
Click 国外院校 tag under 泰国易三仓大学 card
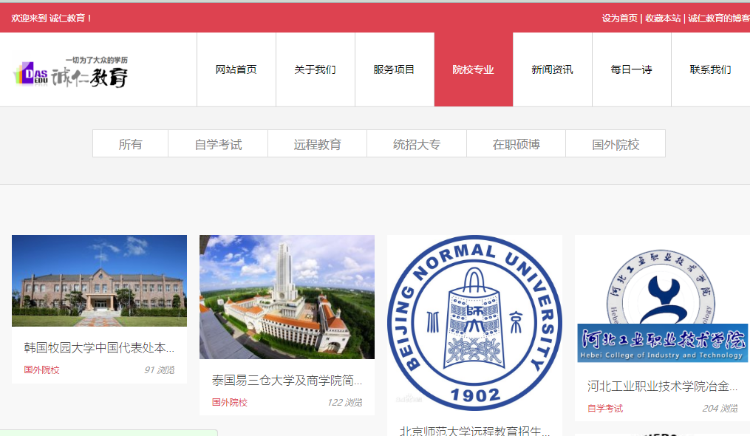[230, 402]
